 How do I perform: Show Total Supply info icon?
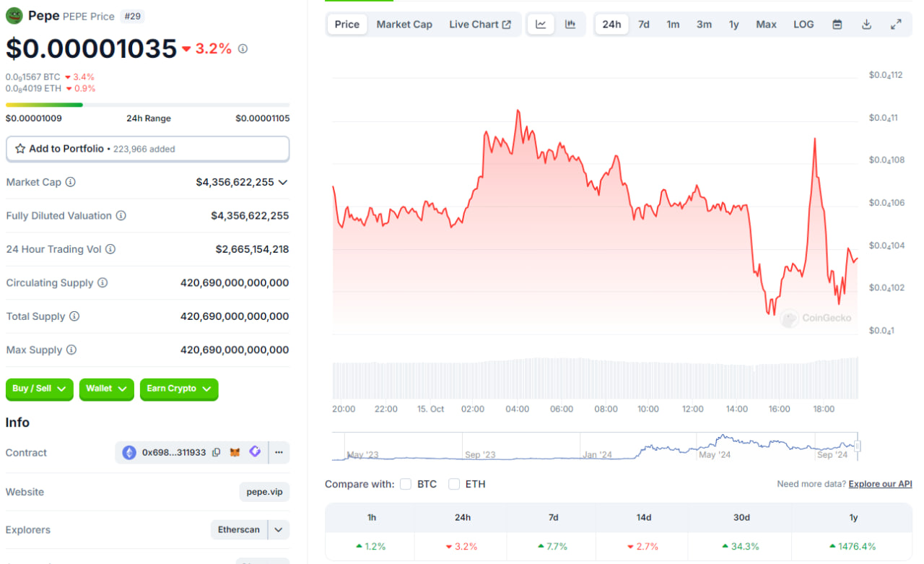click(74, 316)
